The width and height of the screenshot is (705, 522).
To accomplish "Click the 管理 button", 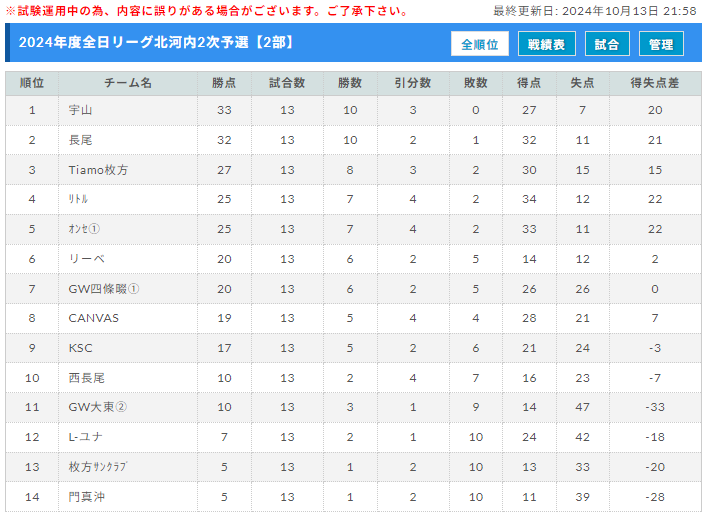I will point(661,44).
